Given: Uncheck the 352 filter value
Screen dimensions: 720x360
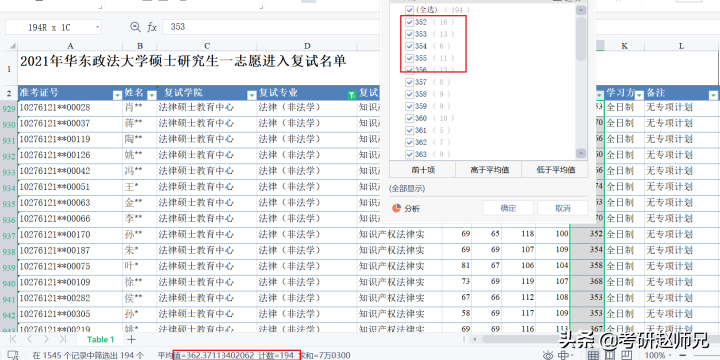Looking at the screenshot, I should coord(410,22).
